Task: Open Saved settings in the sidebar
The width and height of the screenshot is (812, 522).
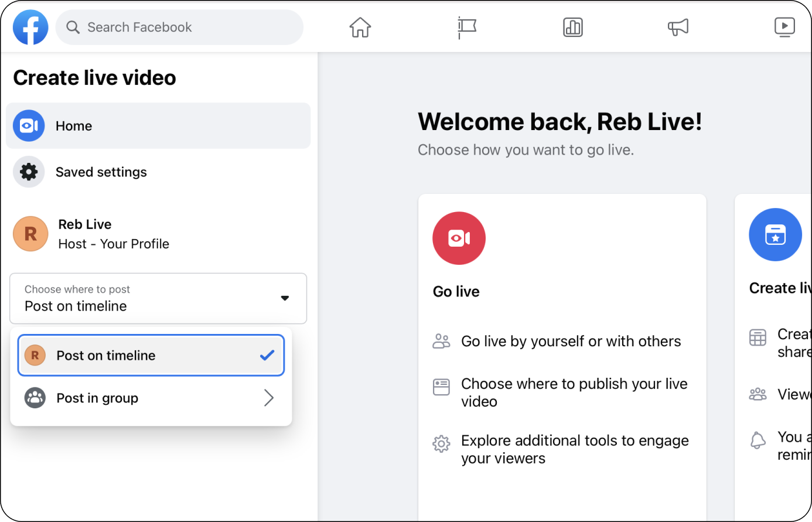Action: click(x=158, y=172)
